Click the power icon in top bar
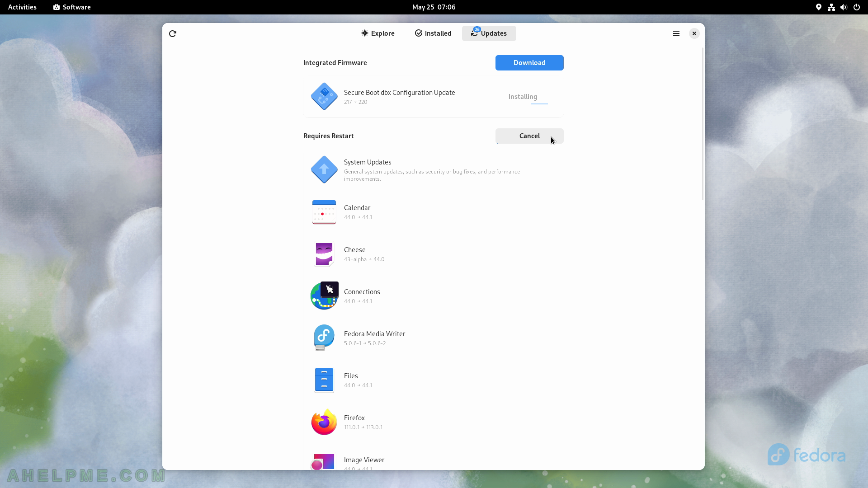 857,7
